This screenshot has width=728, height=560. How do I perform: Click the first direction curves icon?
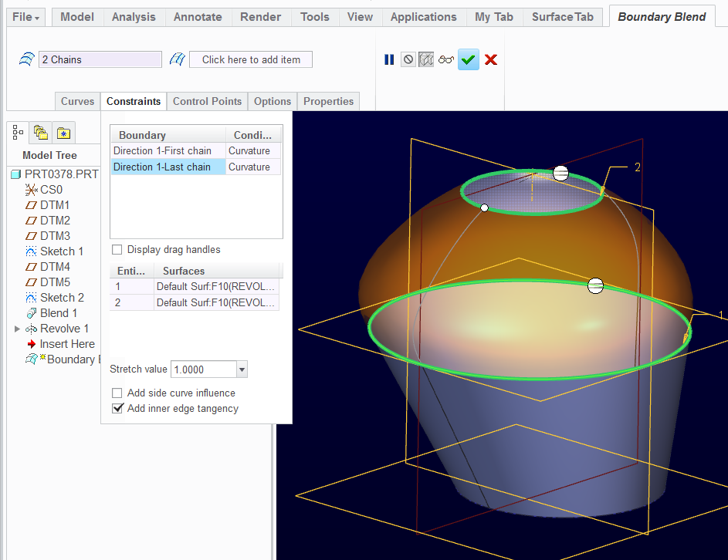pyautogui.click(x=27, y=59)
